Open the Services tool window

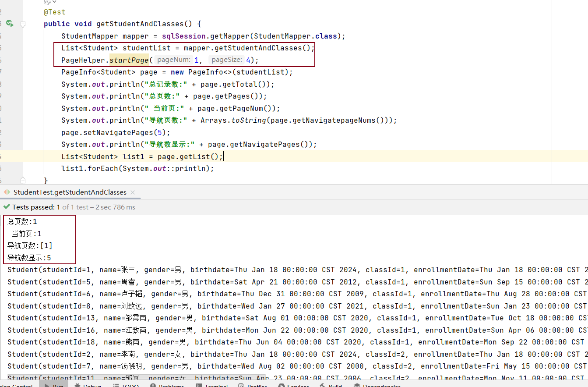tap(297, 385)
